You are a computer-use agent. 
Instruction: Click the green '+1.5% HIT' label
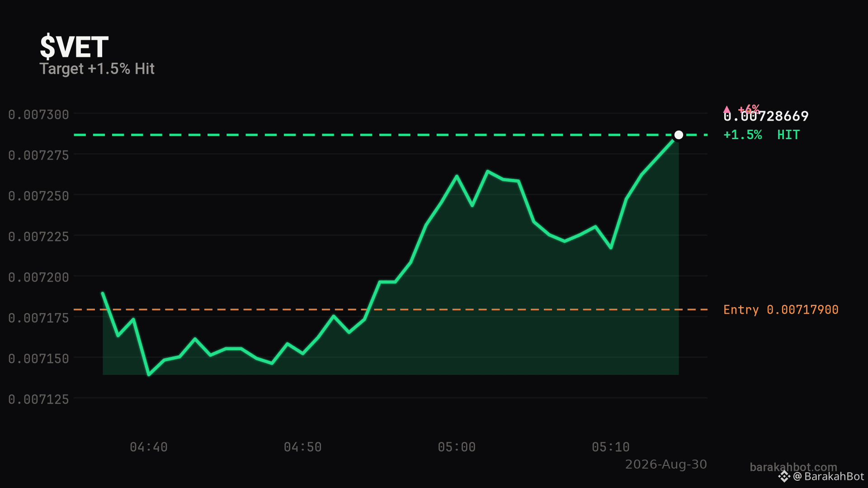[x=761, y=135]
